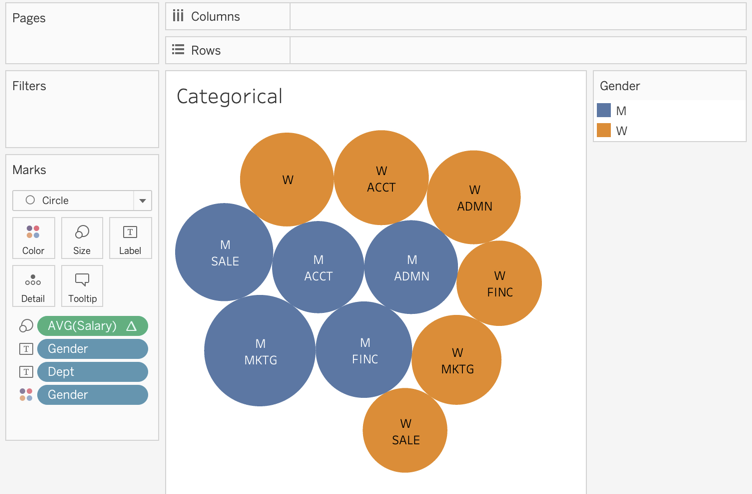Image resolution: width=752 pixels, height=494 pixels.
Task: Click the Rows shelf
Action: click(x=518, y=50)
